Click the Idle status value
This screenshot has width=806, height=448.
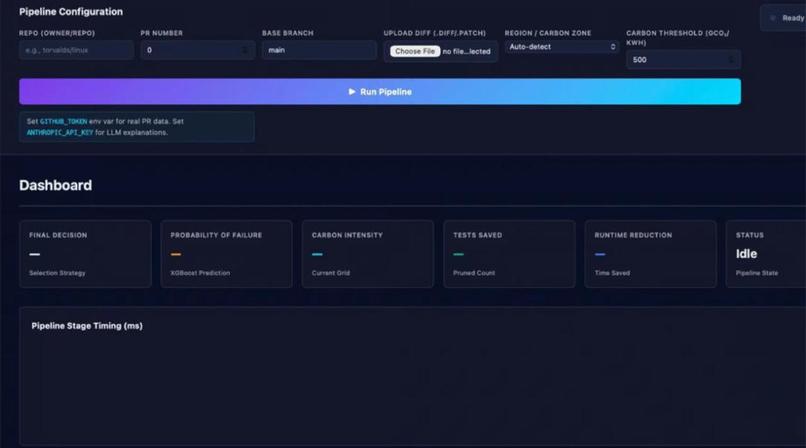click(746, 254)
